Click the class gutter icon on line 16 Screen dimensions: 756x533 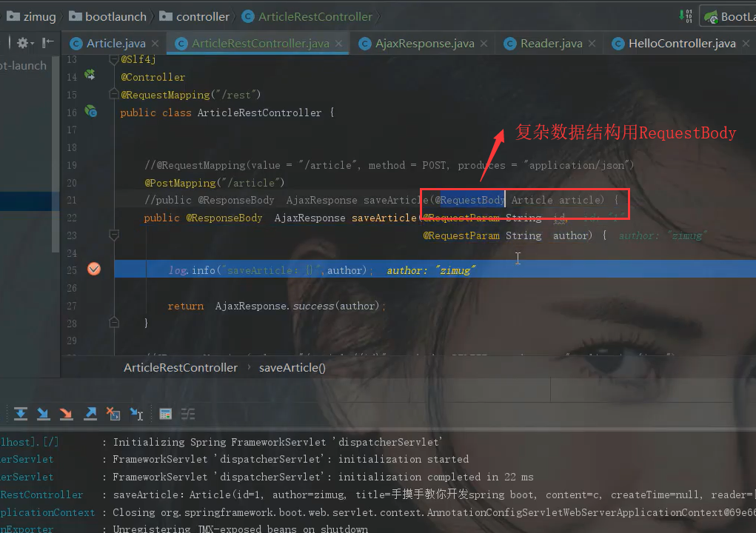coord(90,111)
